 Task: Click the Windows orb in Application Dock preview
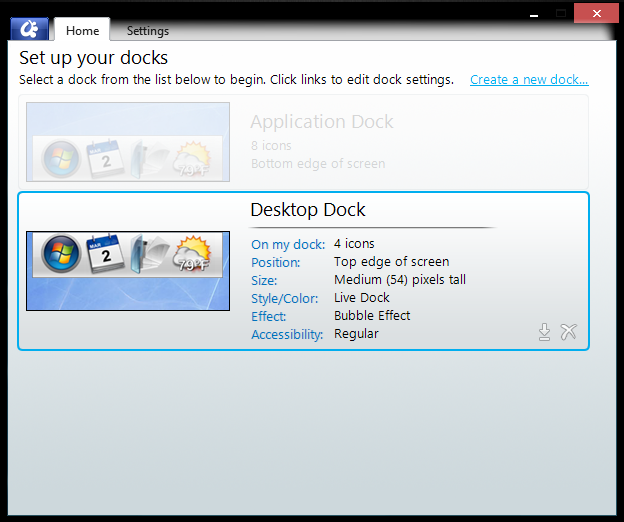click(61, 158)
